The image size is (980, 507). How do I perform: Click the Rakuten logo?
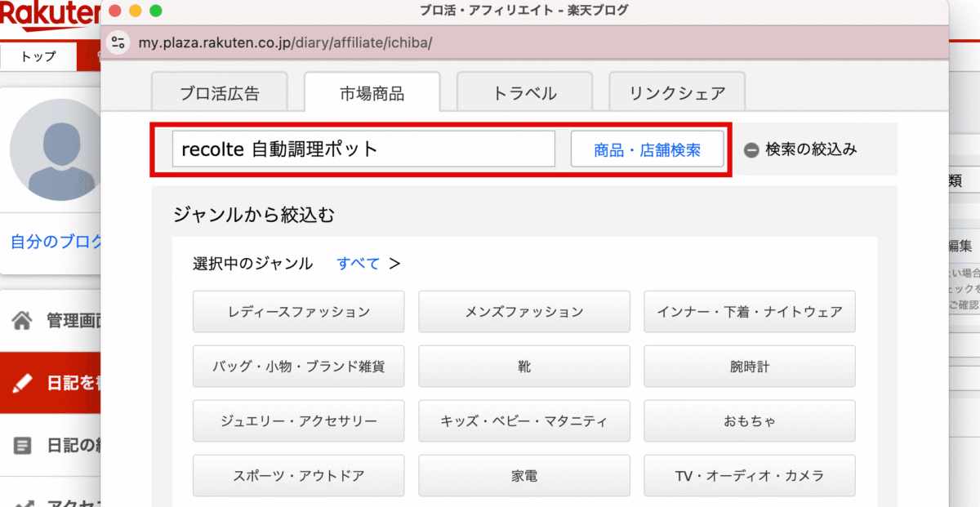coord(49,15)
